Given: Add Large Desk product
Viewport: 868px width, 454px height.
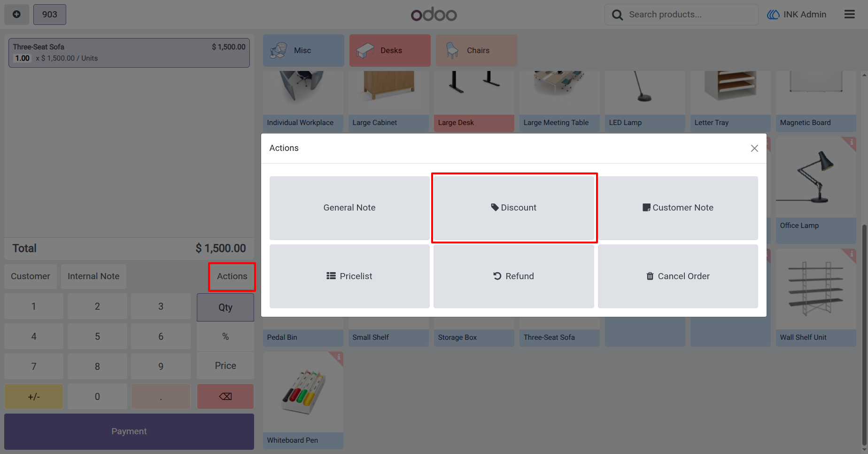Looking at the screenshot, I should (474, 102).
